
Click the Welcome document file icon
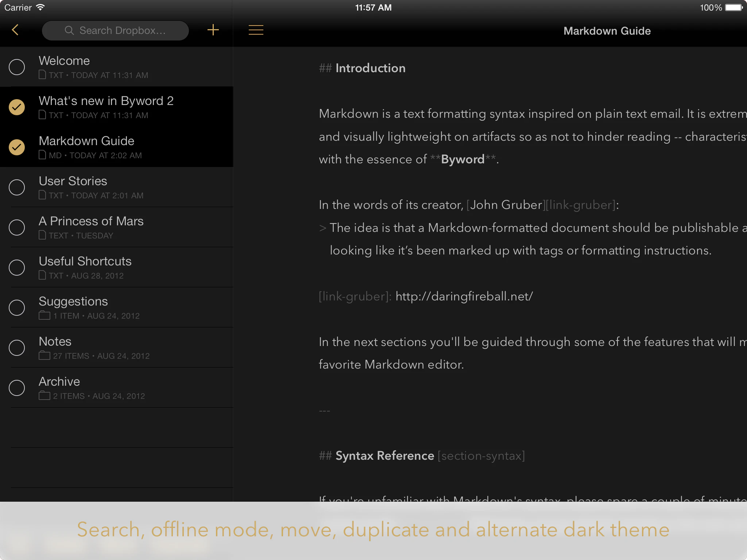pyautogui.click(x=42, y=75)
